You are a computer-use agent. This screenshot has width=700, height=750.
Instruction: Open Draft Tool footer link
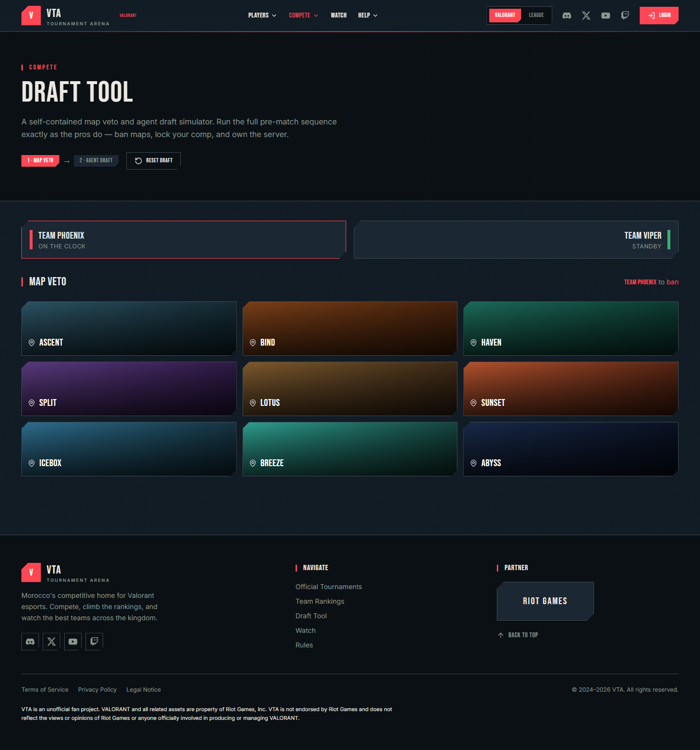click(x=311, y=616)
